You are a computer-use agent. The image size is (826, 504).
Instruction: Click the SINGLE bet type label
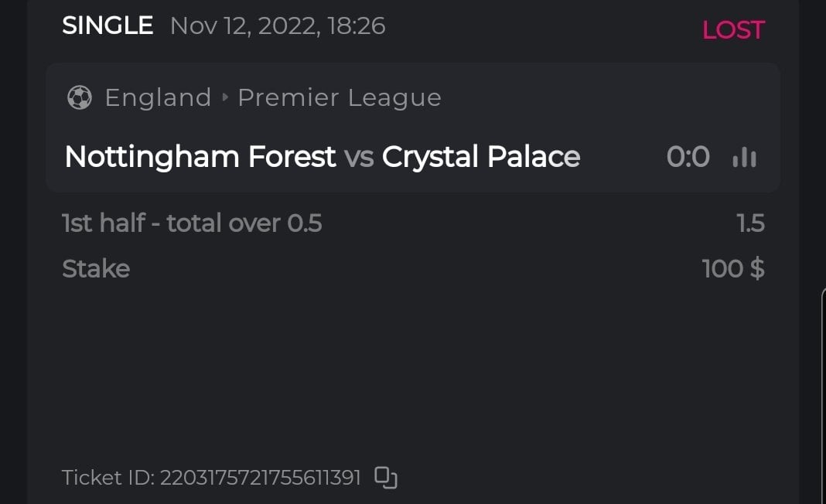click(108, 26)
